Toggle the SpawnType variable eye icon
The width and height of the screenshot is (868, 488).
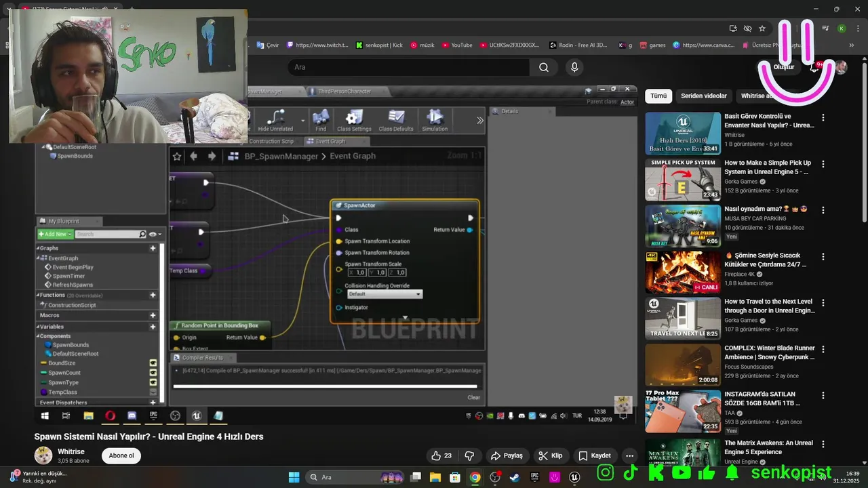[153, 382]
